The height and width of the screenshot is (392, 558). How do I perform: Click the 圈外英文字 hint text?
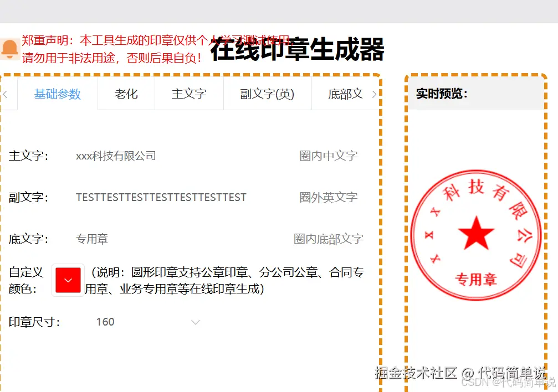(329, 197)
